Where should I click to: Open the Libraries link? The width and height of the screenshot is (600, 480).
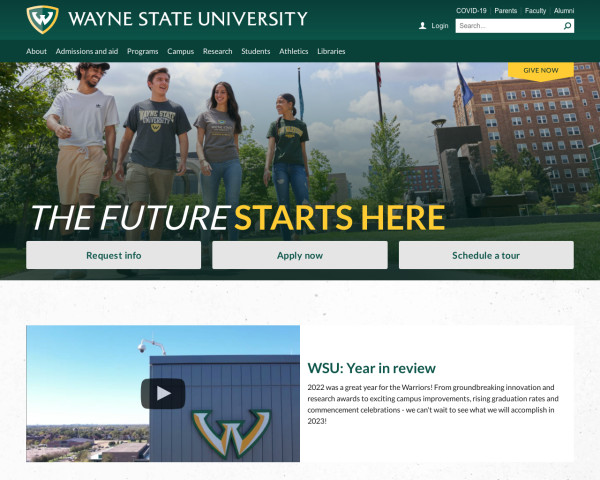[x=331, y=51]
